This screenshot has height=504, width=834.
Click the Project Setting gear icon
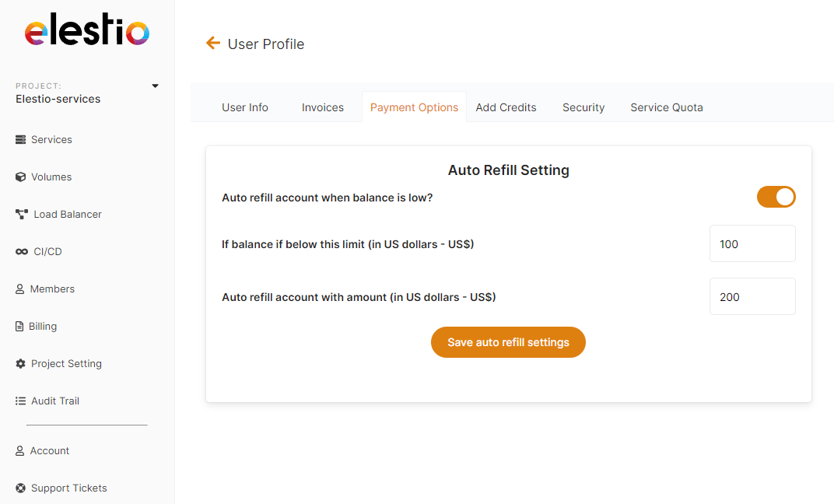point(21,364)
